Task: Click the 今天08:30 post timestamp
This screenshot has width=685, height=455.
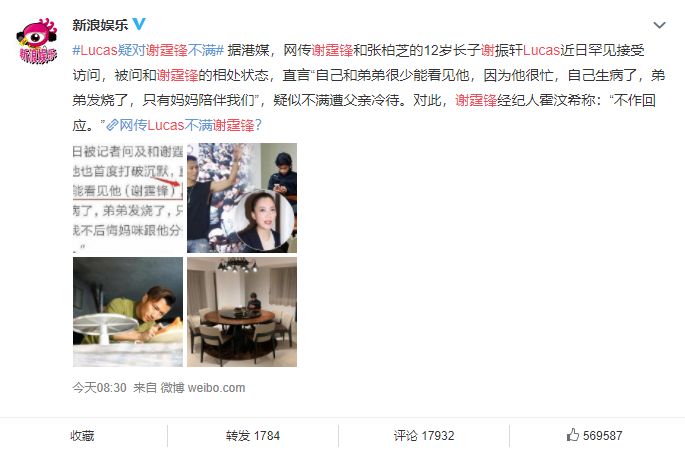Action: [x=100, y=388]
